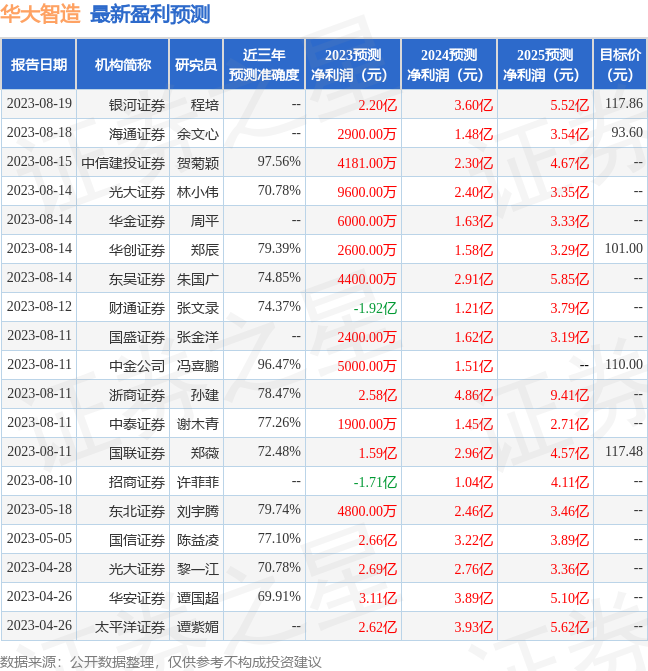This screenshot has height=671, width=648.
Task: Click analyst name 程培
Action: pyautogui.click(x=205, y=105)
